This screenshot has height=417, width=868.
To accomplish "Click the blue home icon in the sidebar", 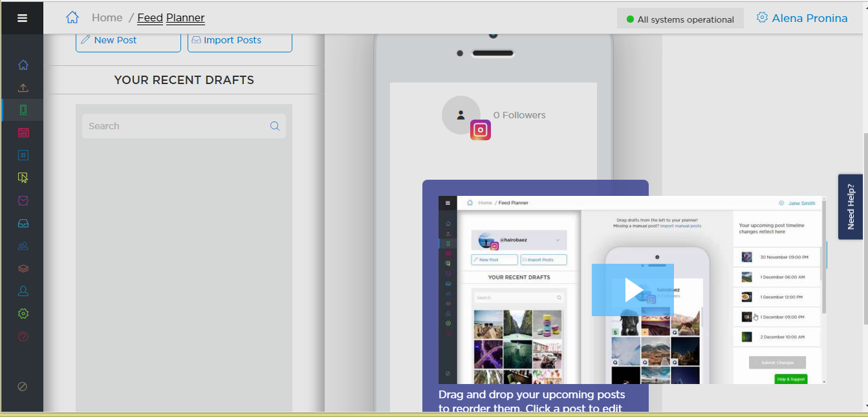I will [x=23, y=65].
